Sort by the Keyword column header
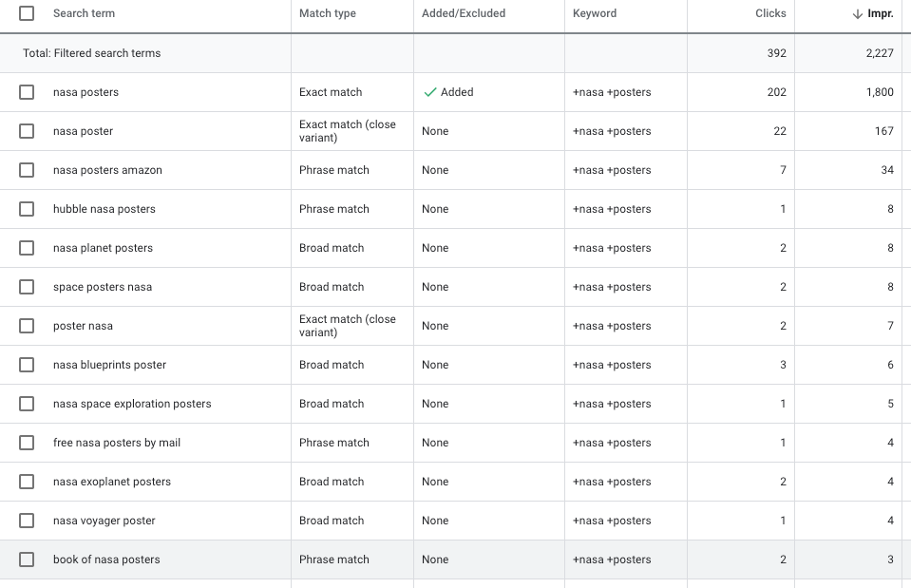 click(x=595, y=13)
